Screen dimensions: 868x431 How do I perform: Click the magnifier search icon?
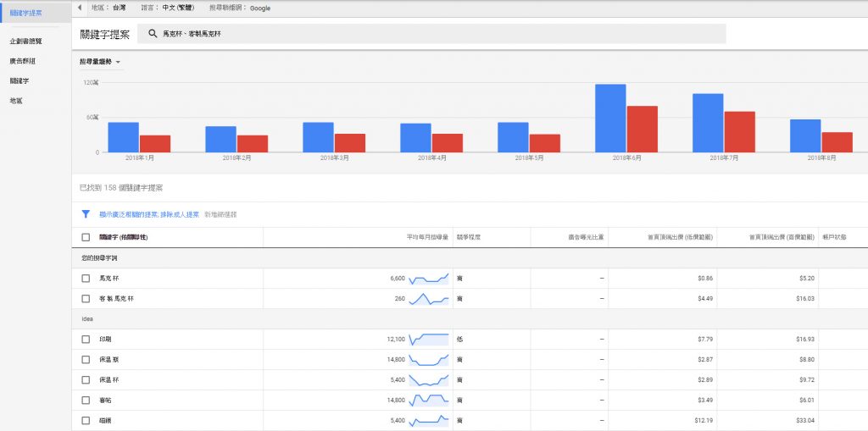pyautogui.click(x=153, y=34)
